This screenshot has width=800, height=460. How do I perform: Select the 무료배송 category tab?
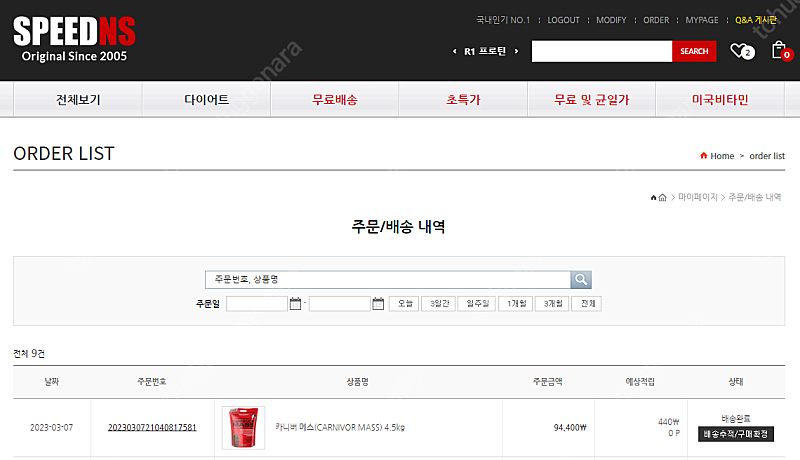click(334, 100)
